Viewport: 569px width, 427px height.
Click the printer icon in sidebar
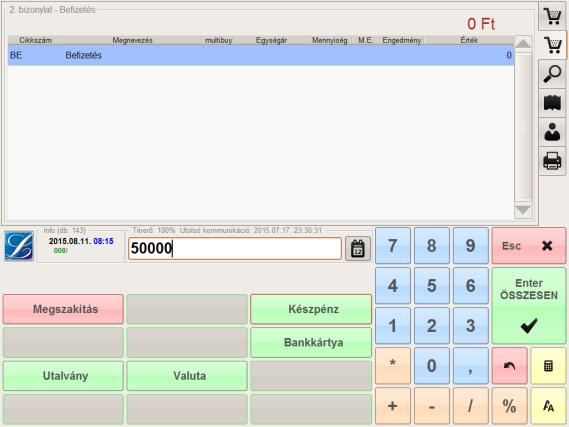click(x=552, y=161)
